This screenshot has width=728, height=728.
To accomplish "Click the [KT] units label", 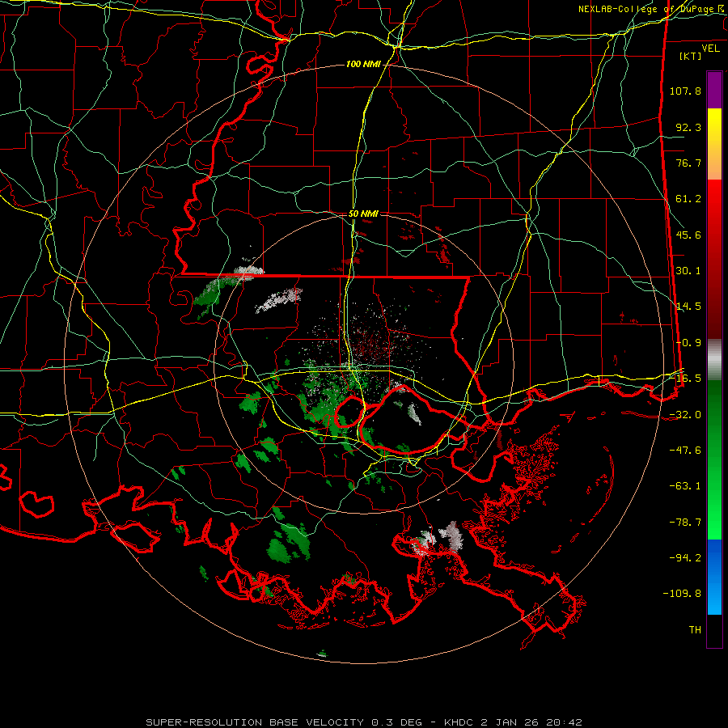I will (691, 56).
